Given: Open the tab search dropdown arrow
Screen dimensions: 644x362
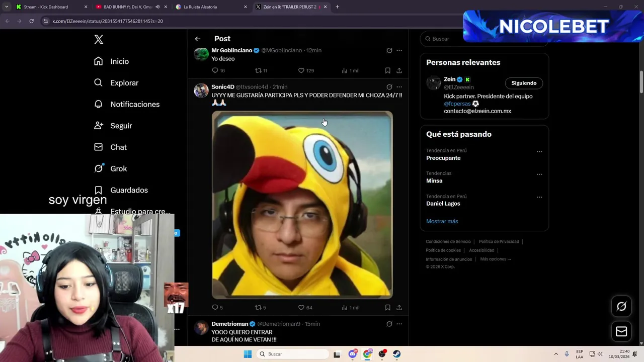Looking at the screenshot, I should 7,7.
